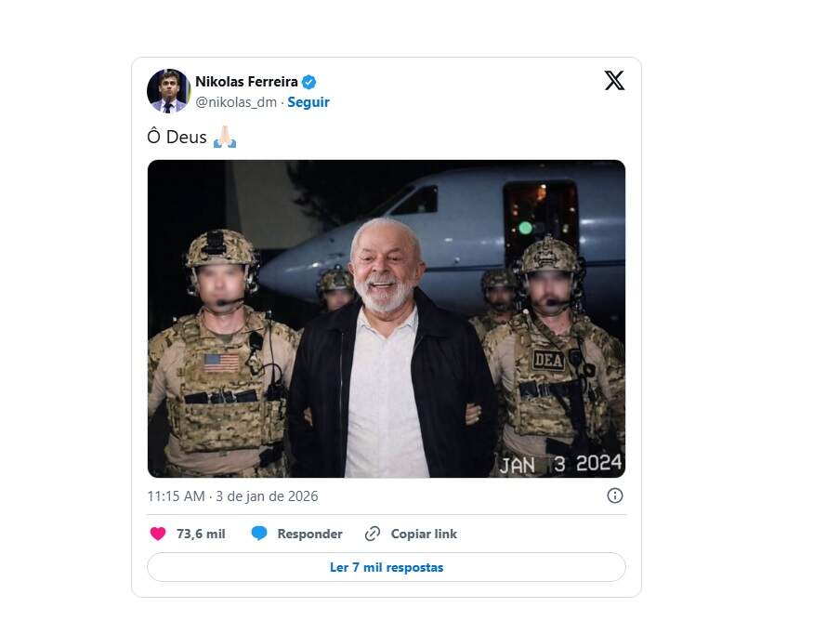Click the tweet text "Ô Deus"

[x=177, y=137]
